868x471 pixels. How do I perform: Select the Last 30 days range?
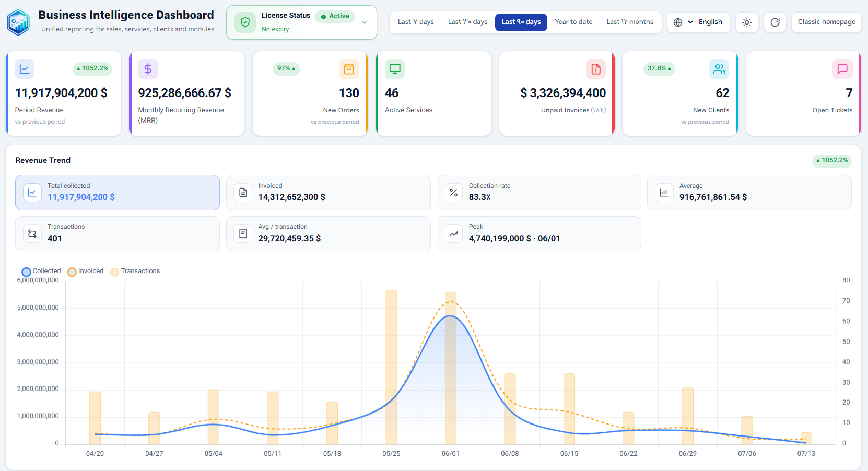(467, 22)
